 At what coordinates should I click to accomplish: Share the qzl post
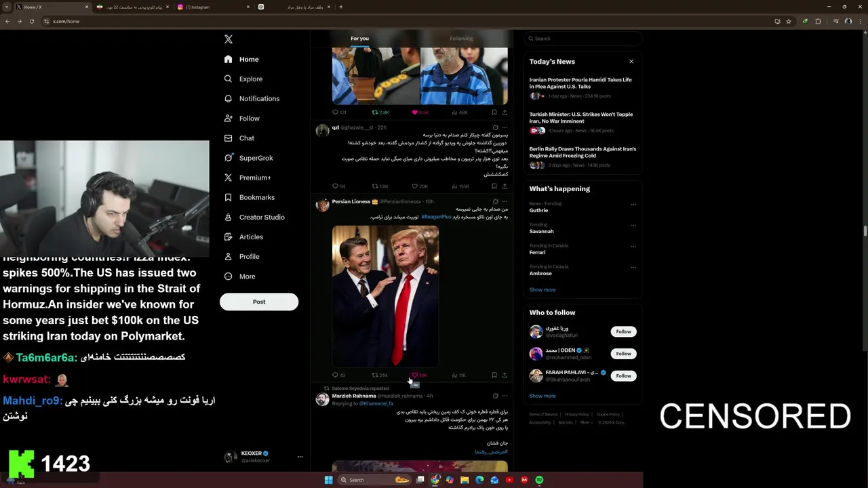coord(505,186)
